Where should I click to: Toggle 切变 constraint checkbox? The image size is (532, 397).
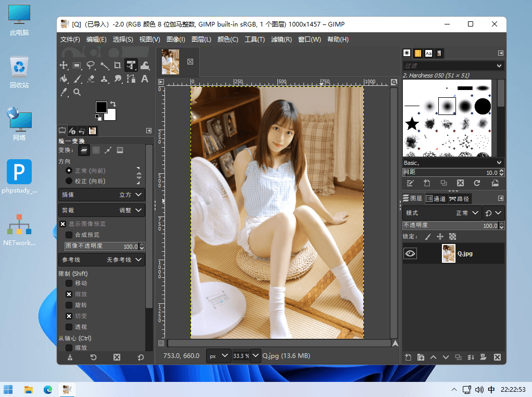[x=69, y=316]
